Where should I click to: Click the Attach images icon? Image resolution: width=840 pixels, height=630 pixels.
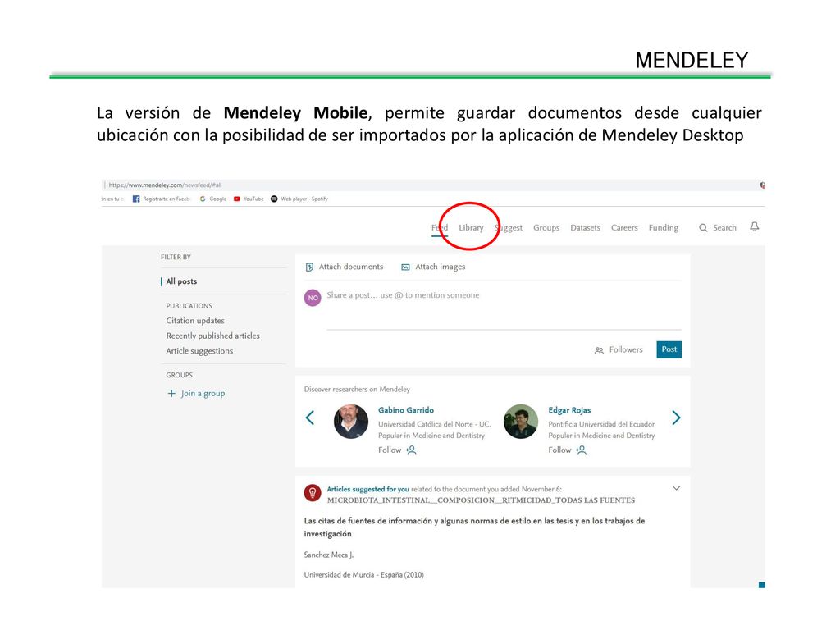pyautogui.click(x=405, y=267)
